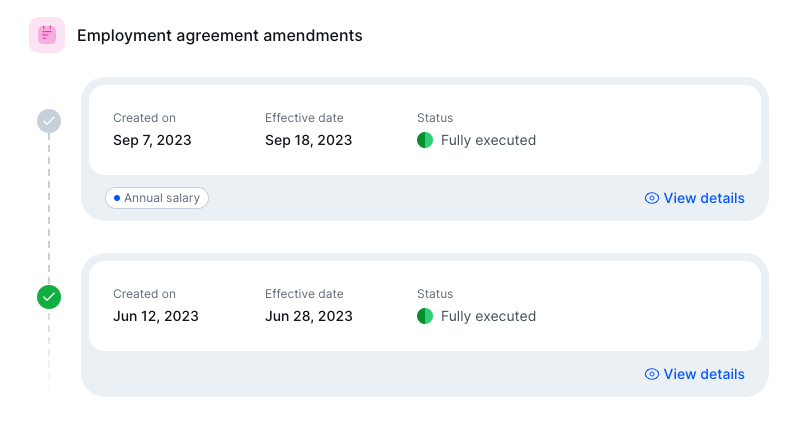
Task: Click the green checkmark timeline marker
Action: (49, 297)
